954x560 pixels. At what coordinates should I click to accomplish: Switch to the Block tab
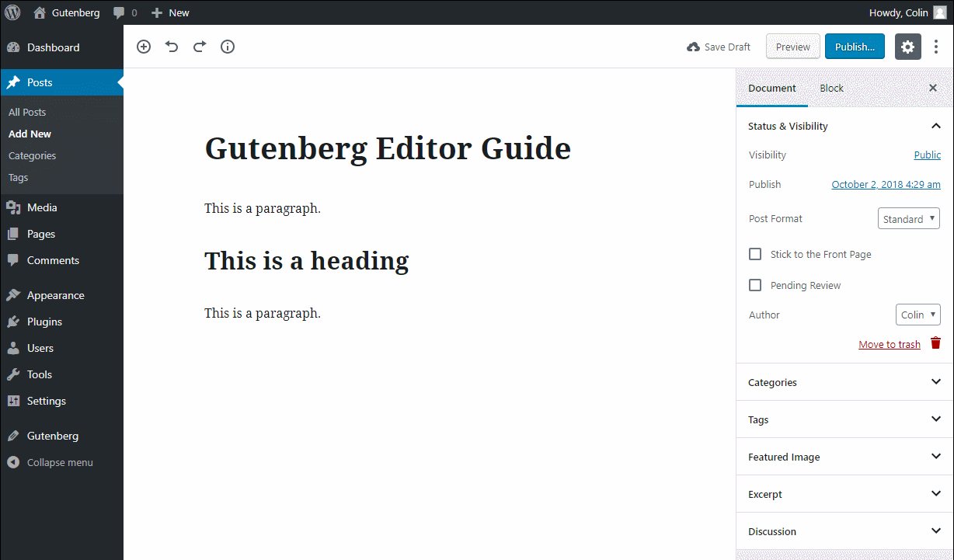tap(831, 88)
